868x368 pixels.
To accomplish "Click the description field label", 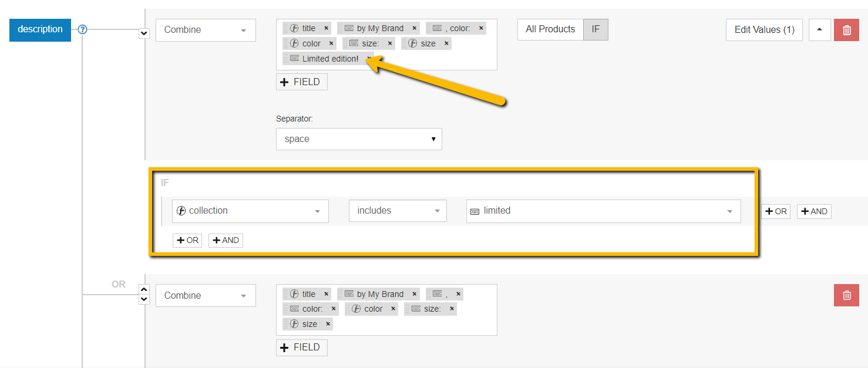I will pyautogui.click(x=40, y=29).
